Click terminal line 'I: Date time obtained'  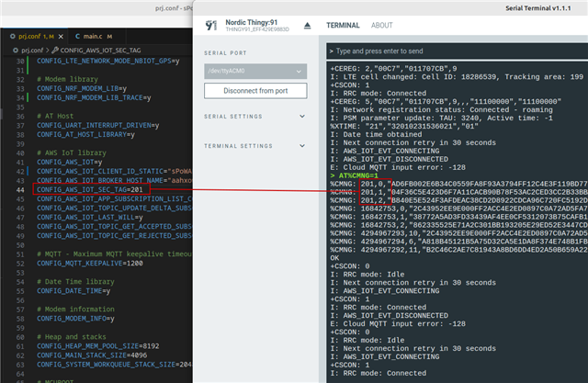376,134
